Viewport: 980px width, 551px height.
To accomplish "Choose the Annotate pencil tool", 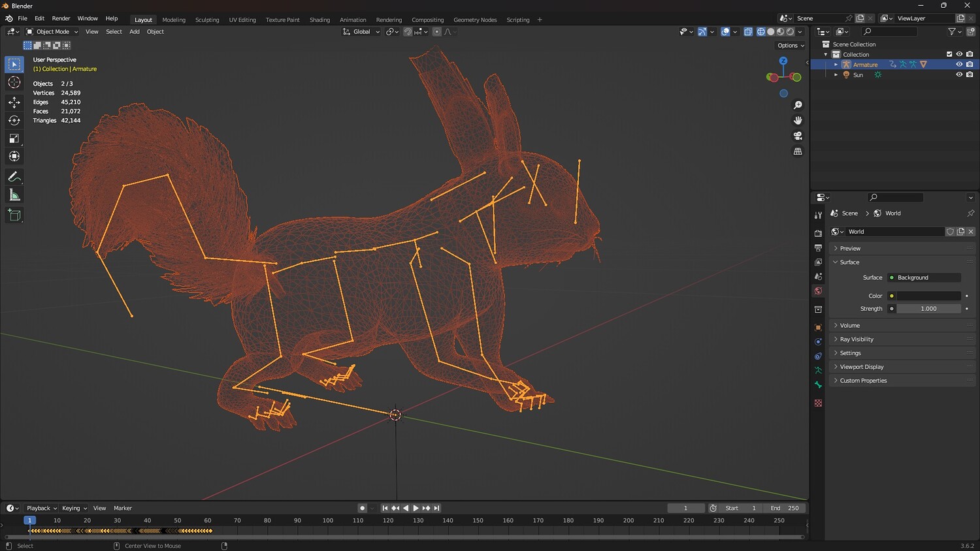I will [14, 177].
